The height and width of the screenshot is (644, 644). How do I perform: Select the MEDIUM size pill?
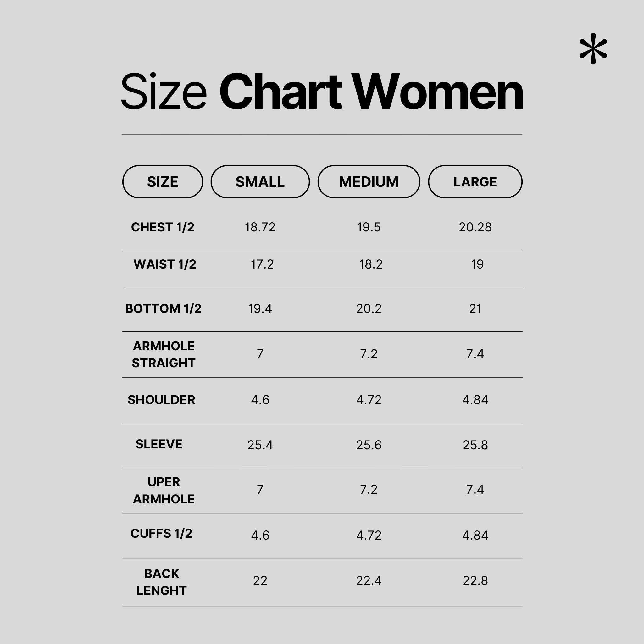tap(369, 182)
